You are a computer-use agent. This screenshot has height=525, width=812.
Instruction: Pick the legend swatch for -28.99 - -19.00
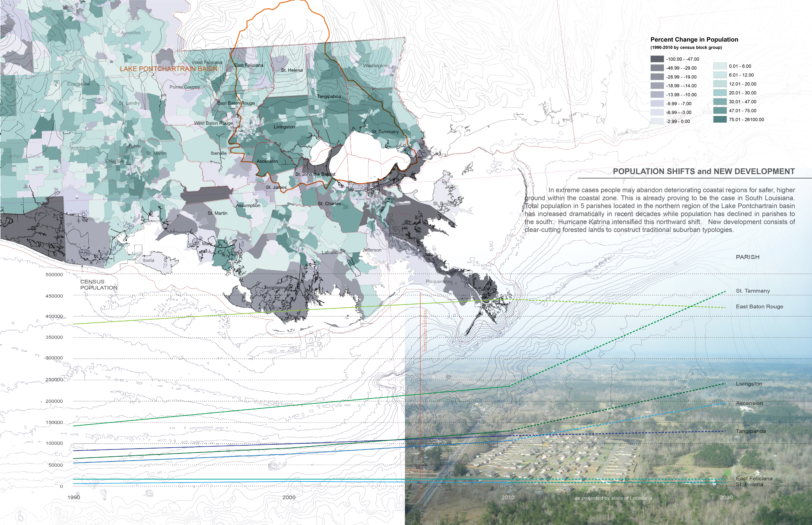657,77
